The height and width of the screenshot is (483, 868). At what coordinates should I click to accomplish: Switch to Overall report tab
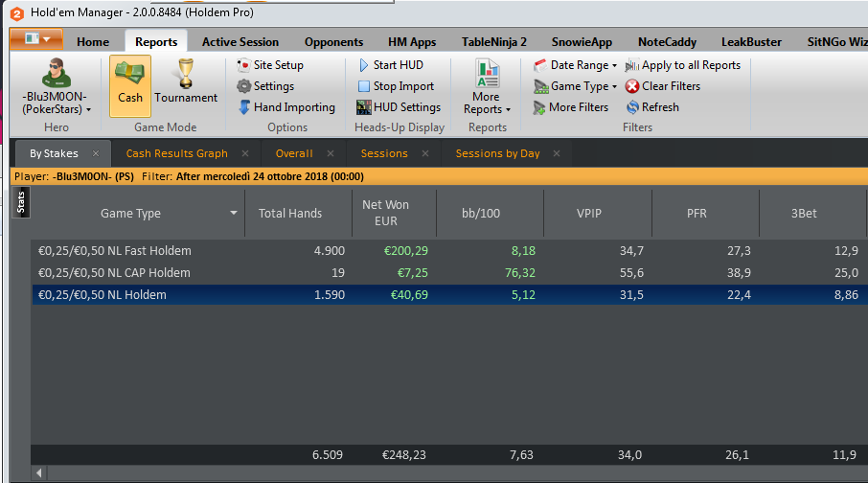294,153
